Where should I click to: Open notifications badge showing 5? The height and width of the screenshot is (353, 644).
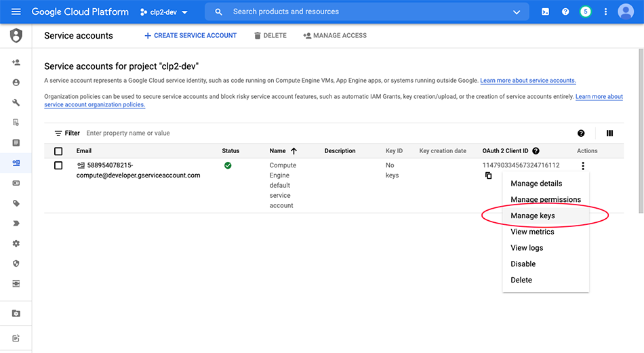click(x=585, y=12)
